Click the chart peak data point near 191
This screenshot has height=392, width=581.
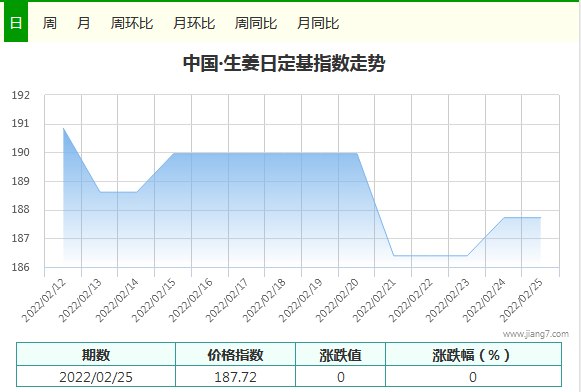[x=63, y=128]
